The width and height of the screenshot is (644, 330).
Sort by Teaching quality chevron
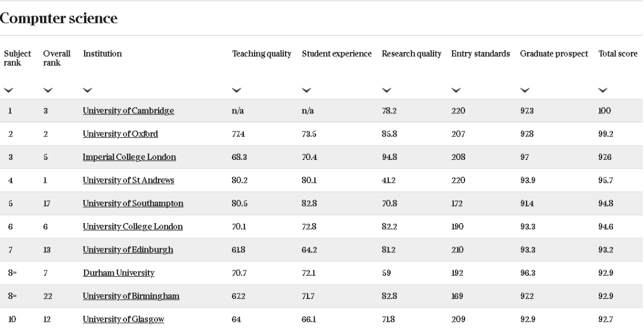tap(237, 90)
